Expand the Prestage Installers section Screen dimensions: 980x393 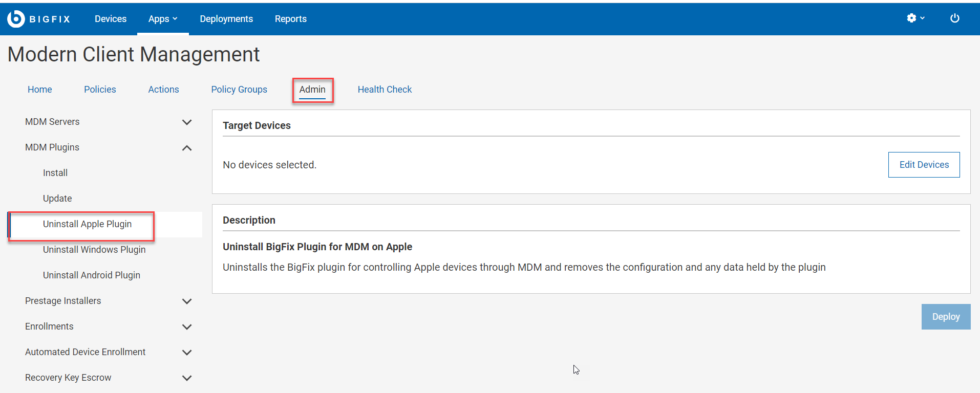pyautogui.click(x=187, y=301)
